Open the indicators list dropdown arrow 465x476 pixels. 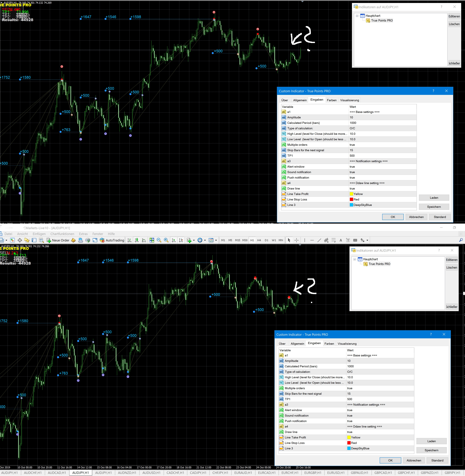click(194, 240)
